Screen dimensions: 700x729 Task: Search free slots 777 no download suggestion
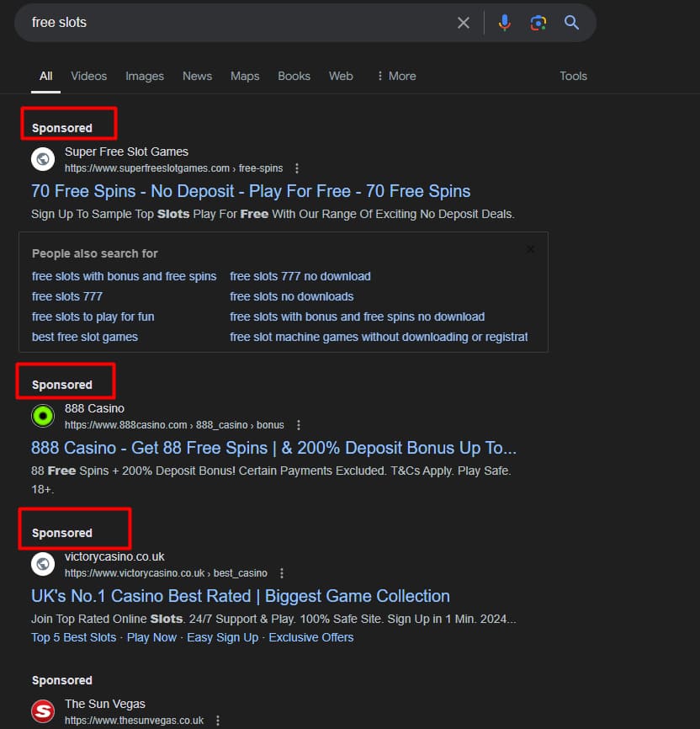[300, 276]
